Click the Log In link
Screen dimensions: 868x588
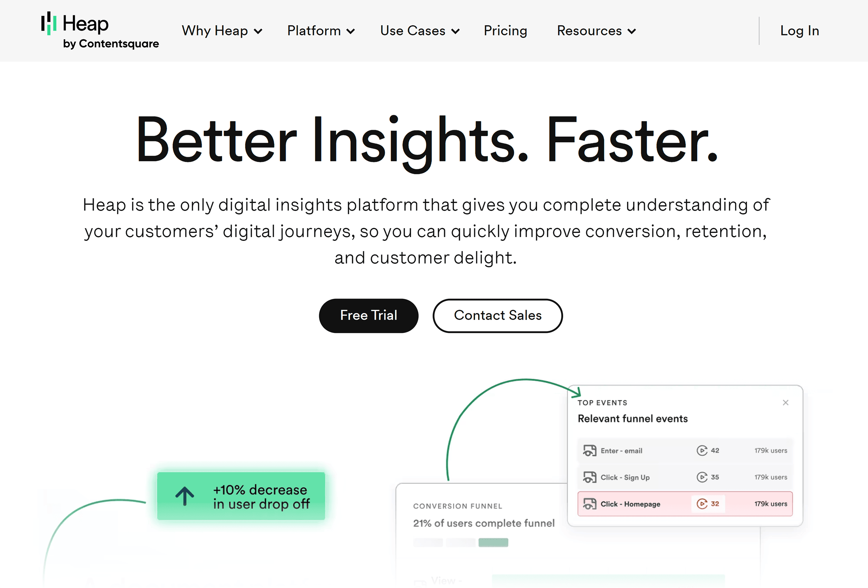799,31
